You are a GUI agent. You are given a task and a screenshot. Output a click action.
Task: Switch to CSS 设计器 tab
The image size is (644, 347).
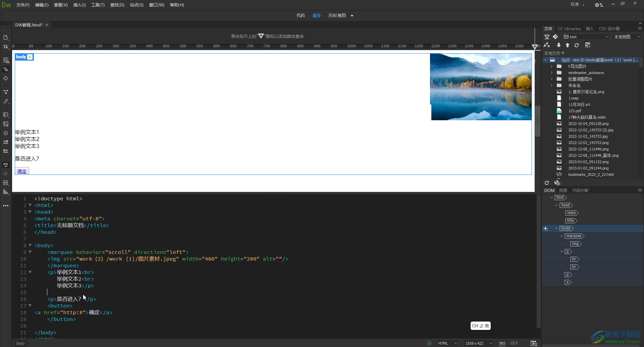click(609, 29)
